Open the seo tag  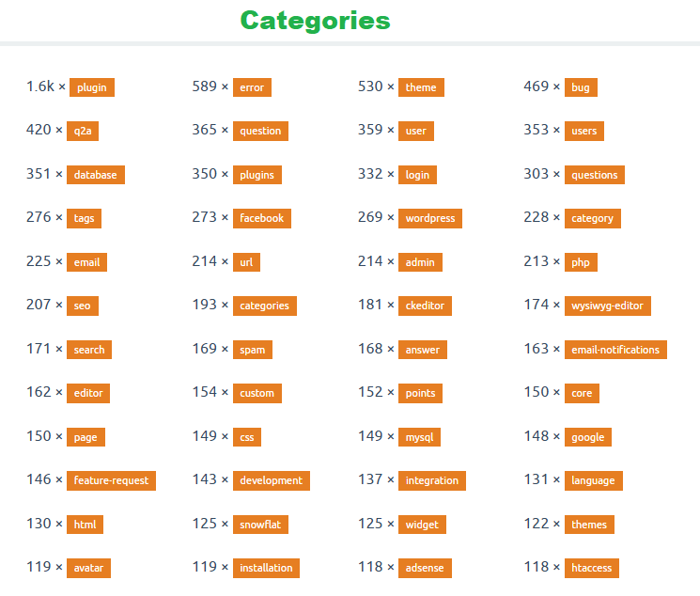(x=83, y=306)
